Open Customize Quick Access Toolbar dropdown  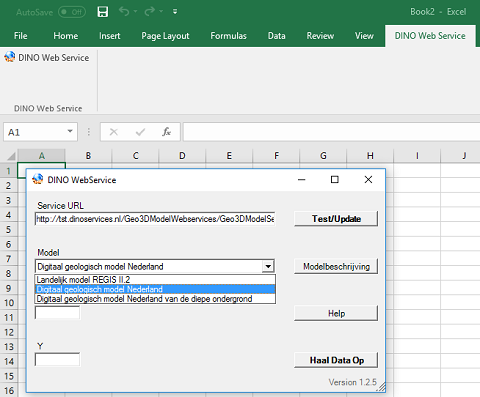pyautogui.click(x=175, y=12)
